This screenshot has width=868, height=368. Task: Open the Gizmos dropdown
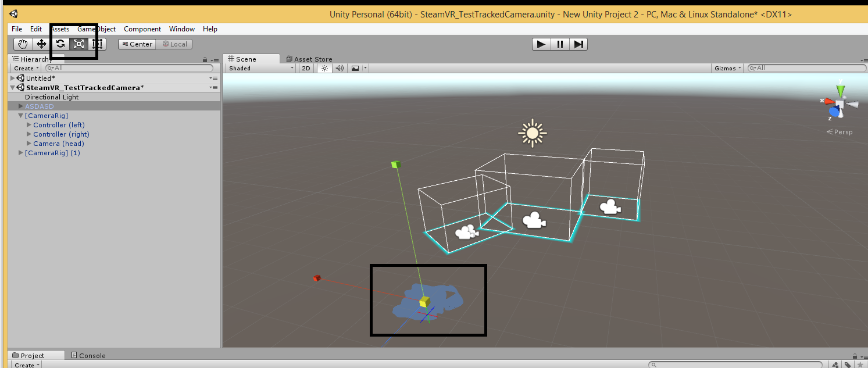coord(728,68)
